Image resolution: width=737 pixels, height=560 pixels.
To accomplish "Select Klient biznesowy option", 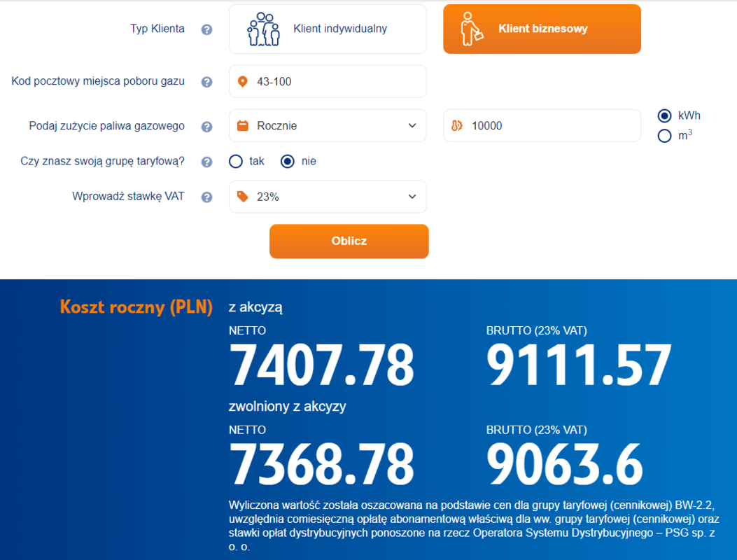I will click(542, 29).
